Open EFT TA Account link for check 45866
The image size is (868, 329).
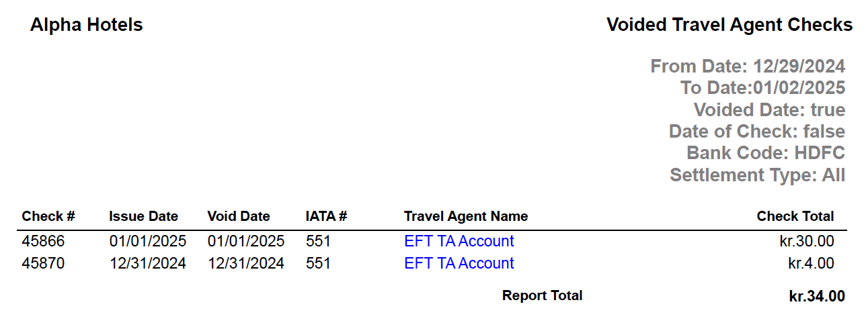459,241
